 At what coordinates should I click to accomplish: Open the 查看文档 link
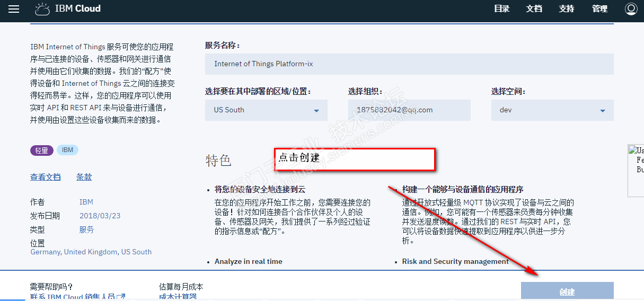[46, 177]
